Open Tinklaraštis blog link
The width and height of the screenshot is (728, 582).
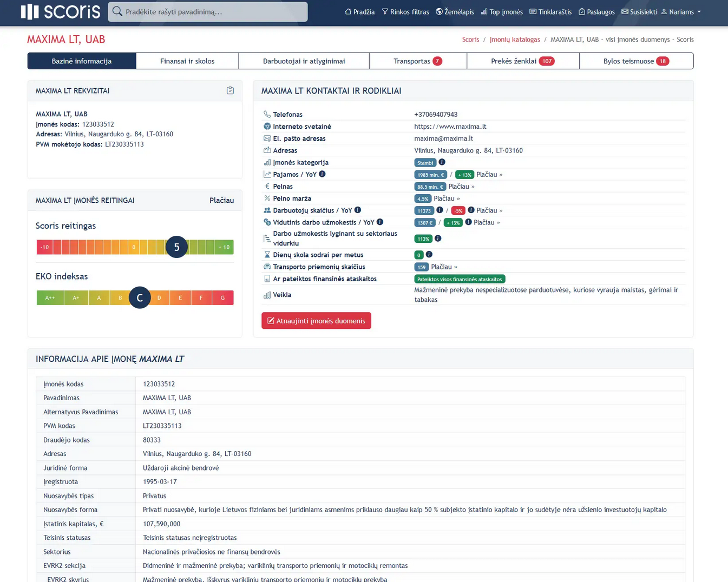[550, 11]
